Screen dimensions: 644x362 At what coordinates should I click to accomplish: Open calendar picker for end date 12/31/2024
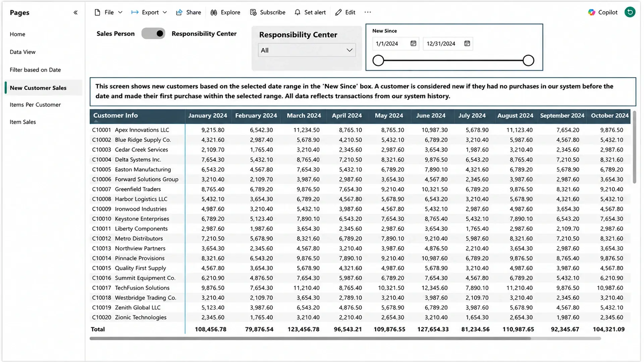467,44
